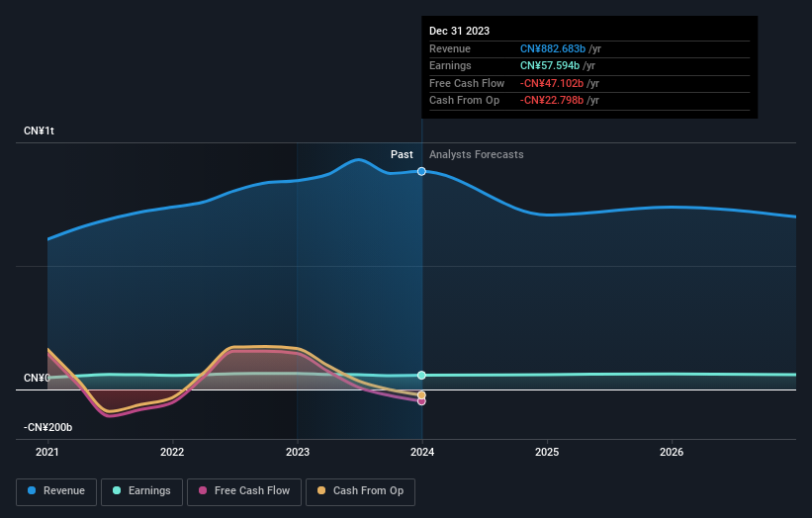Image resolution: width=812 pixels, height=518 pixels.
Task: Toggle the Free Cash Flow legend button
Action: pyautogui.click(x=244, y=491)
